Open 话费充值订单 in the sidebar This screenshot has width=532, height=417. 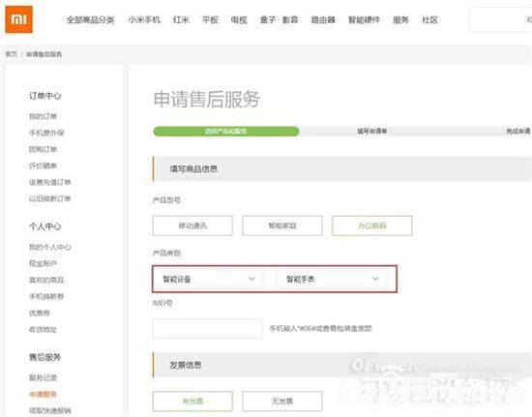point(50,182)
